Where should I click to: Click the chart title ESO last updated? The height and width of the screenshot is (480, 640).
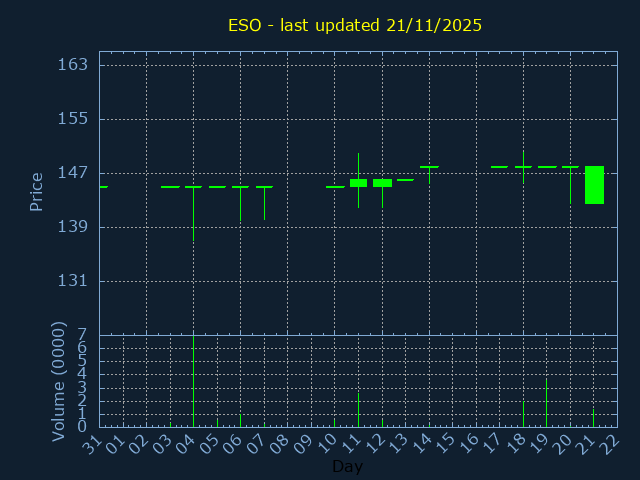point(353,25)
